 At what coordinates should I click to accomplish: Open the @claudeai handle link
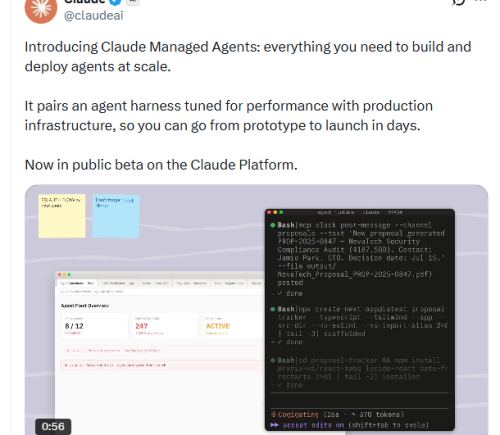click(94, 15)
